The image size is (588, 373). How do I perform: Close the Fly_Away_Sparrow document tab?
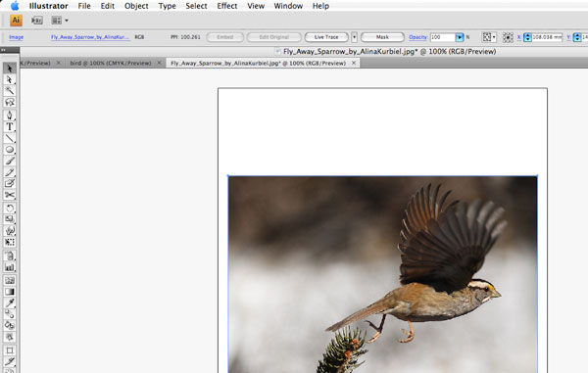click(354, 63)
